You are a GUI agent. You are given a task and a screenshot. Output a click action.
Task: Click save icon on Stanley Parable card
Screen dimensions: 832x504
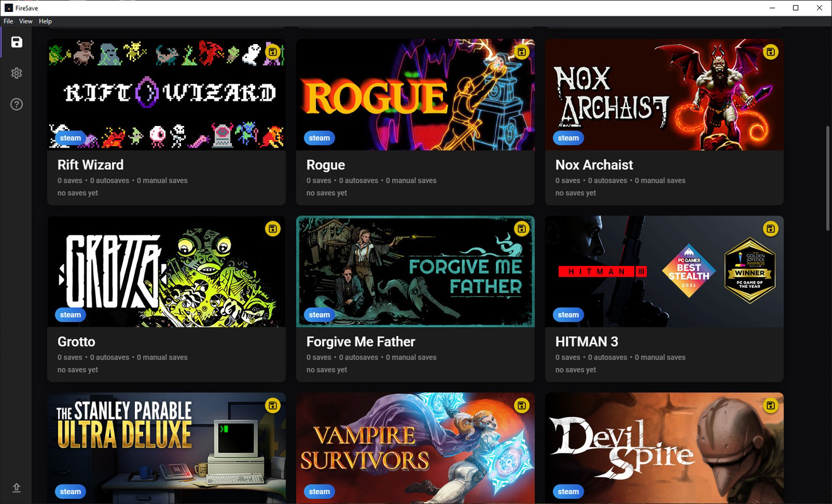272,406
